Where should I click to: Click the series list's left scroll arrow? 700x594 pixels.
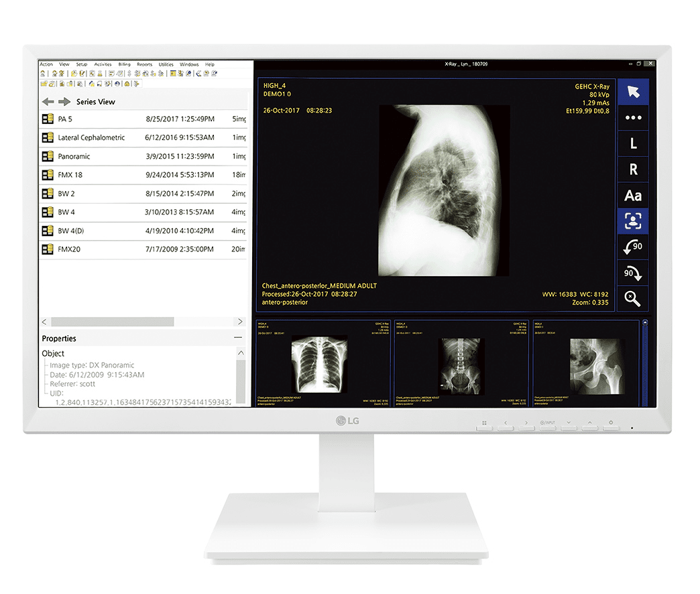coord(44,322)
